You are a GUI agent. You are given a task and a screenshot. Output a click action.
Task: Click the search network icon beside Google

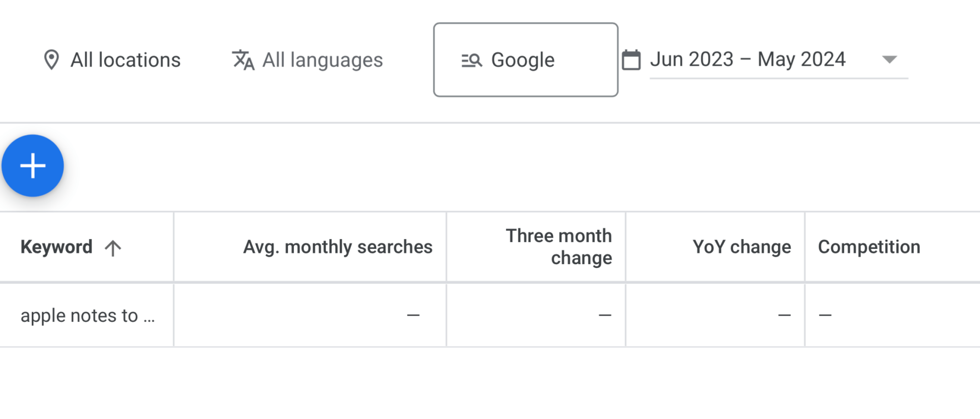tap(472, 60)
